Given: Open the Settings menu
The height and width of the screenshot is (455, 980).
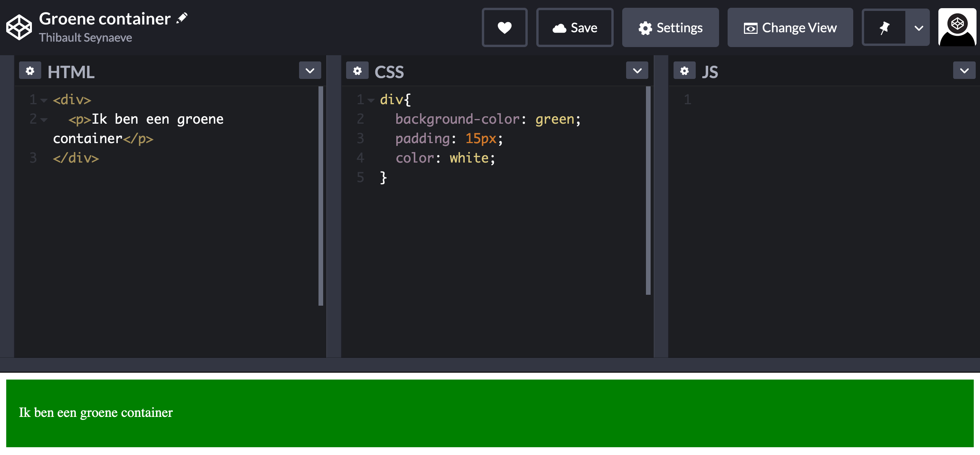Looking at the screenshot, I should (670, 28).
